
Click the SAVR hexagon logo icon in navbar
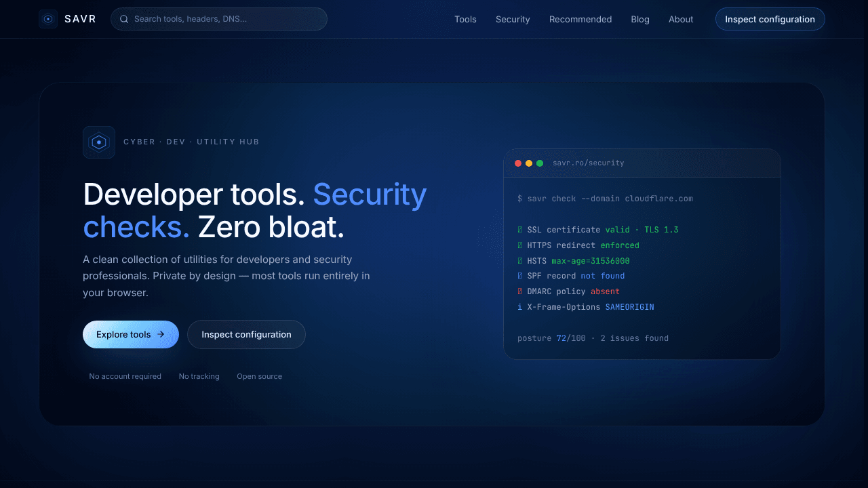pos(48,19)
